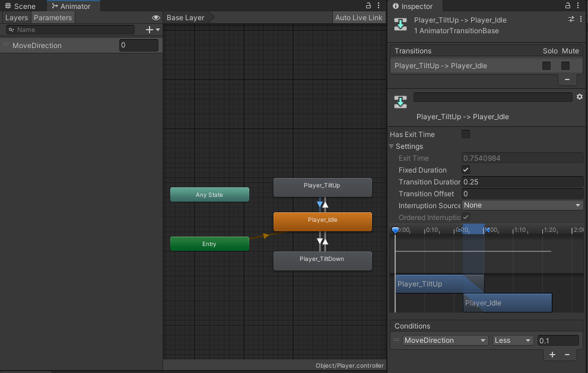Image resolution: width=588 pixels, height=373 pixels.
Task: Click the Player_Idle clip in timeline
Action: coord(507,302)
